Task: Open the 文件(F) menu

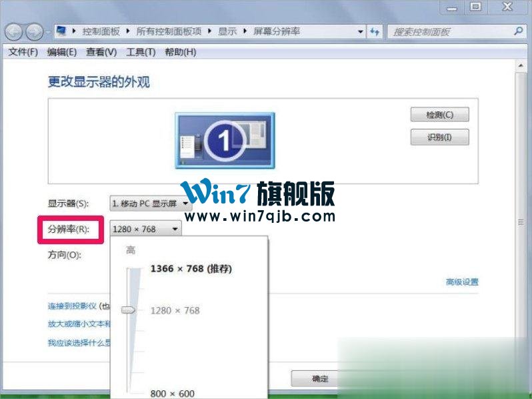Action: (23, 52)
